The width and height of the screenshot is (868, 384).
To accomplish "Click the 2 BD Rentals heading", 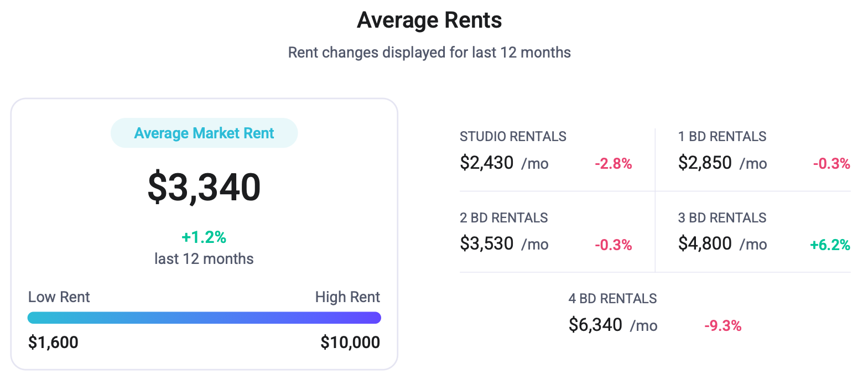I will coord(503,218).
